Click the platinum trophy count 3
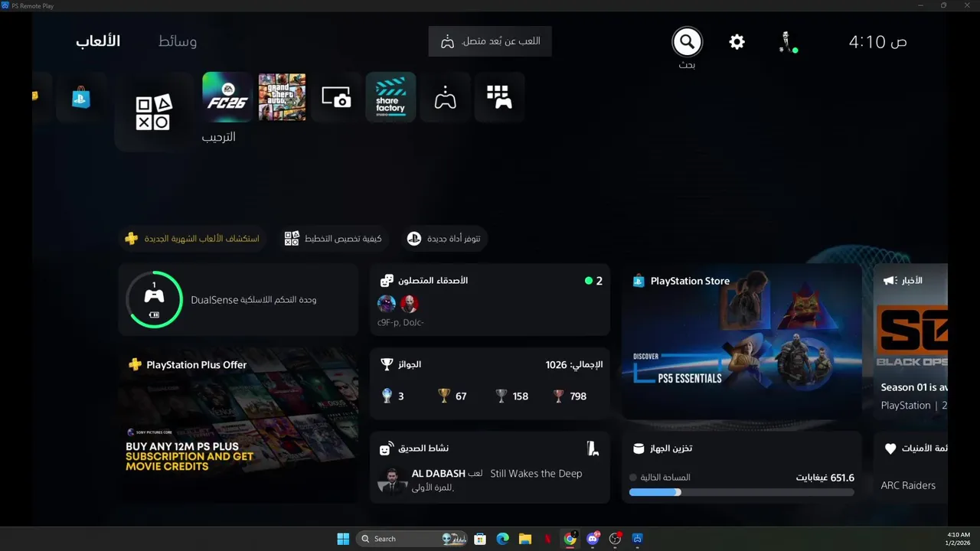980x551 pixels. pos(393,396)
